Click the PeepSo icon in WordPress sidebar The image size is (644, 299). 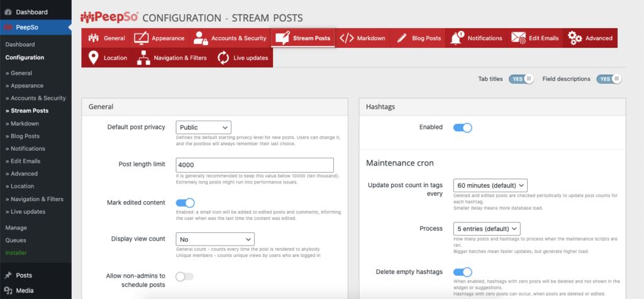8,28
